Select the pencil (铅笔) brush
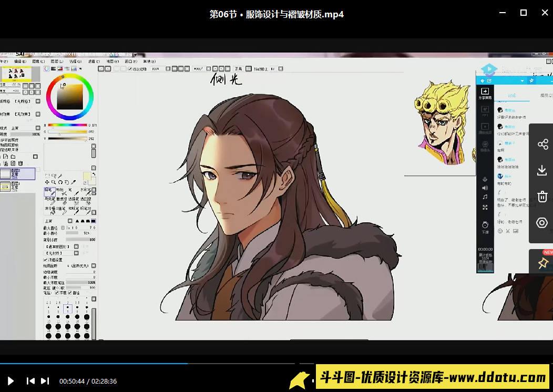 click(50, 191)
